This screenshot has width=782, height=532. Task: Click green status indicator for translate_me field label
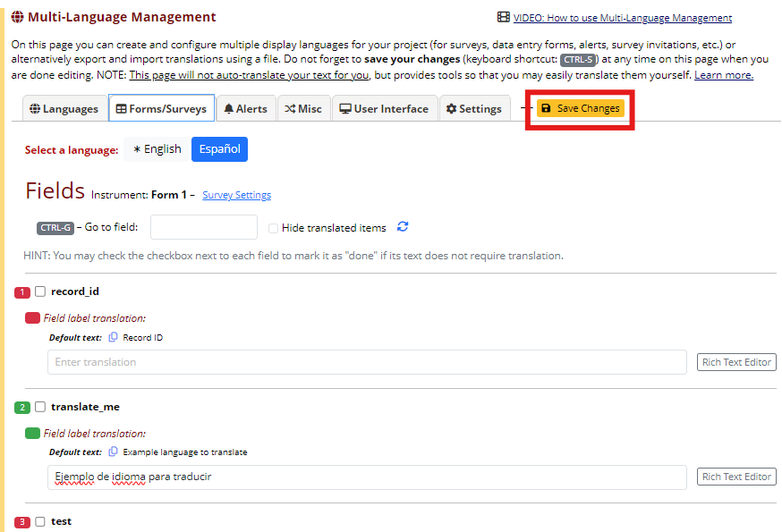pyautogui.click(x=32, y=434)
